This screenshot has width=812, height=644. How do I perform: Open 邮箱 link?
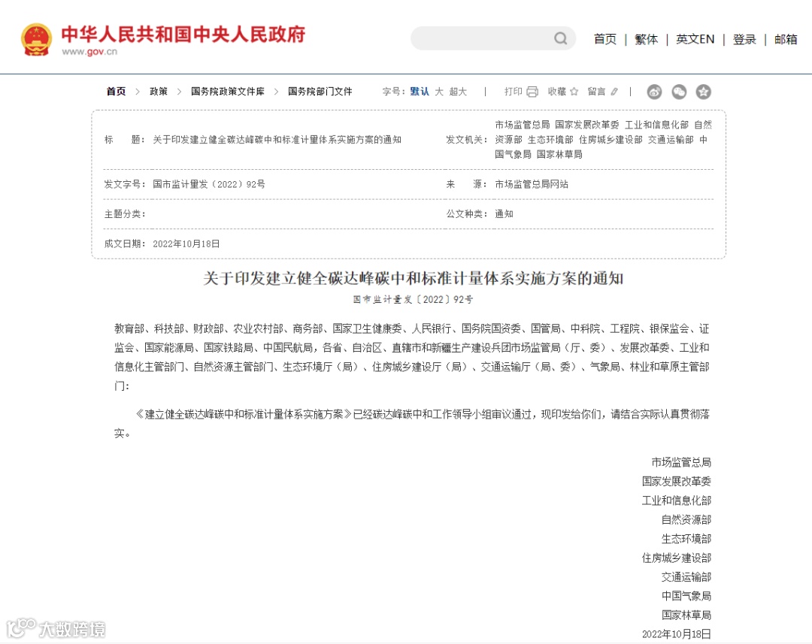point(786,39)
